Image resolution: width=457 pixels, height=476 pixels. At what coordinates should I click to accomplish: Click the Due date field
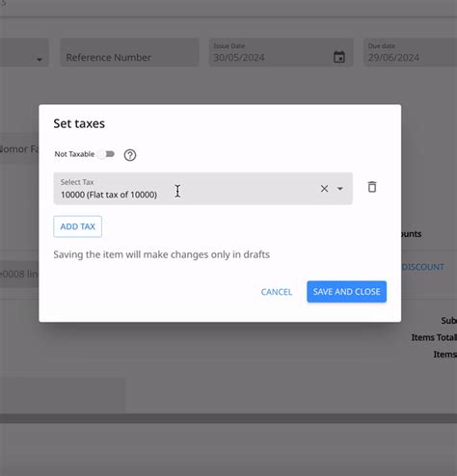tap(411, 53)
